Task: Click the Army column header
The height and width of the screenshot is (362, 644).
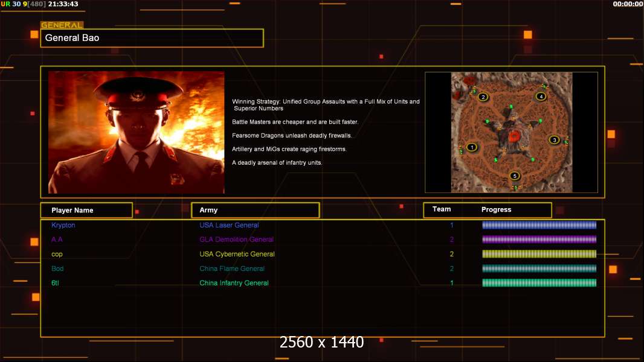Action: [255, 210]
